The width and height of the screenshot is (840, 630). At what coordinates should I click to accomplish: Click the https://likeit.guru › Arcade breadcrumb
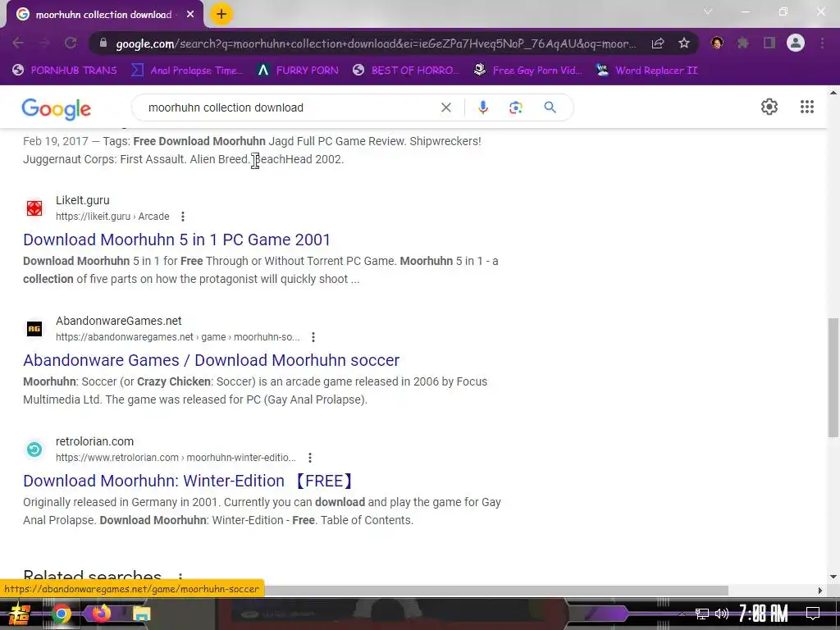coord(112,217)
